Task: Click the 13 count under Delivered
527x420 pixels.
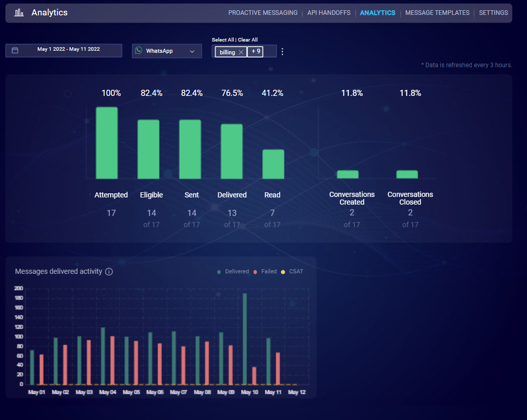Action: (232, 213)
